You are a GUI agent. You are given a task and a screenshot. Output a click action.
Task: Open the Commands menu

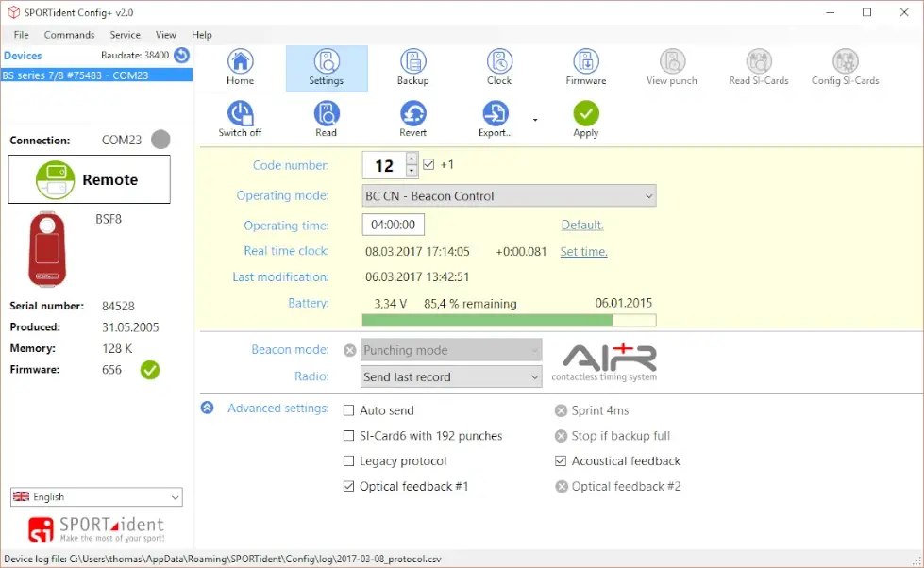tap(69, 35)
